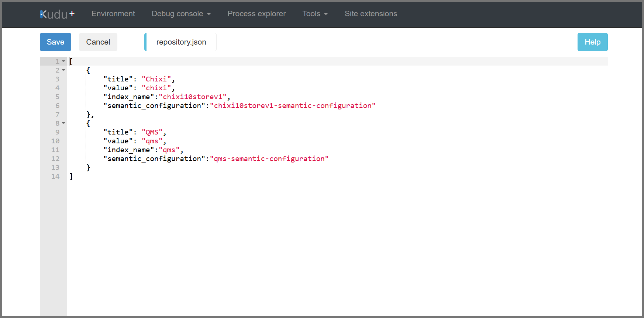
Task: Click line number 7 in the gutter
Action: 57,115
